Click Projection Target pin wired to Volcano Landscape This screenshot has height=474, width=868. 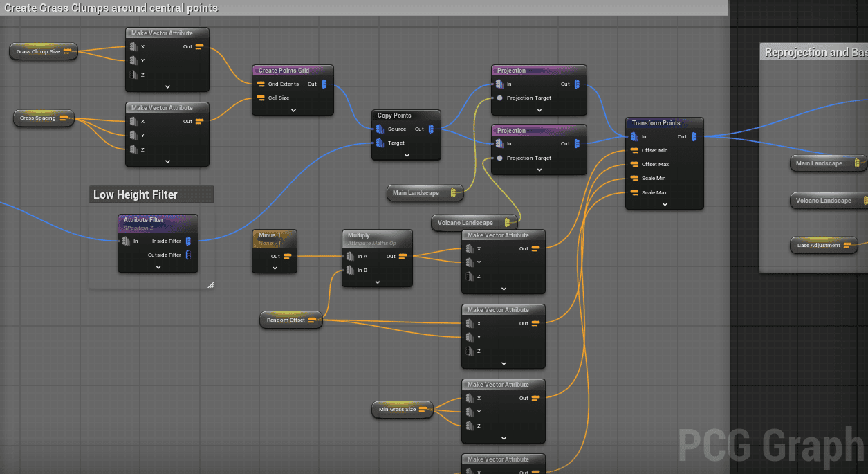(x=499, y=158)
